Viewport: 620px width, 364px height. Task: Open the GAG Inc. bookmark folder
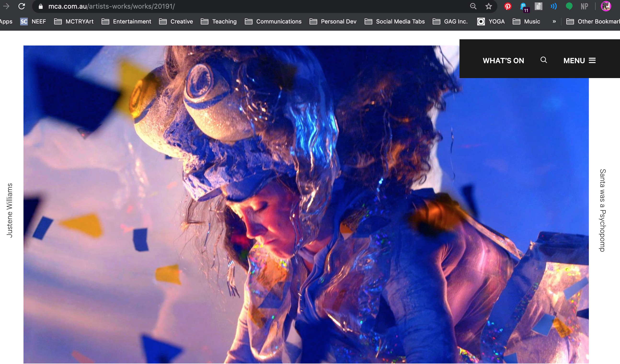tap(450, 22)
